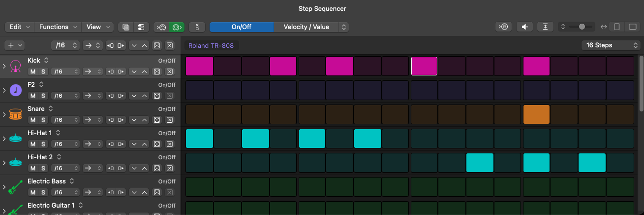
Task: Rotate Snare row steps right
Action: [x=121, y=120]
